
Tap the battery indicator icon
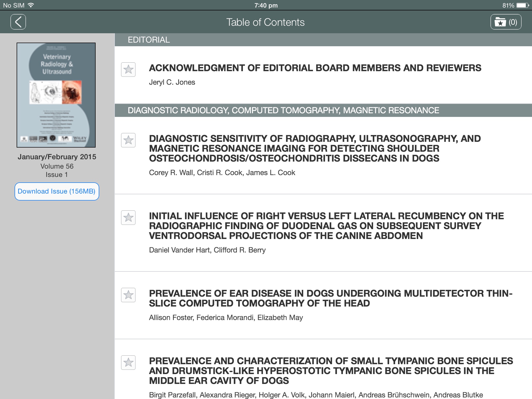(x=522, y=5)
